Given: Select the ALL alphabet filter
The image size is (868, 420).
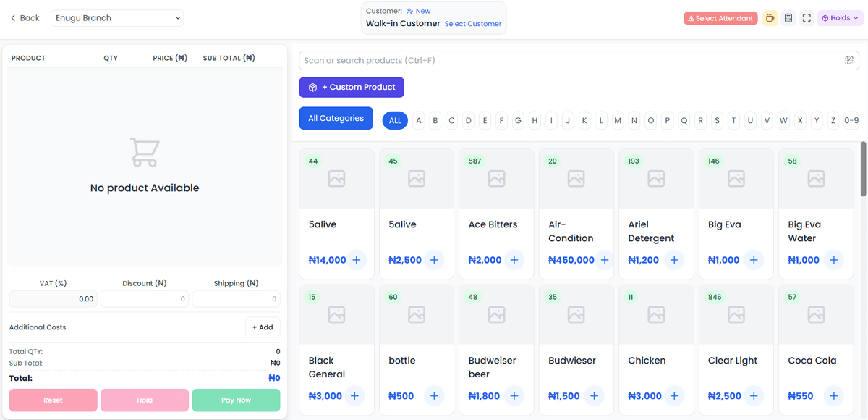Looking at the screenshot, I should click(x=395, y=121).
